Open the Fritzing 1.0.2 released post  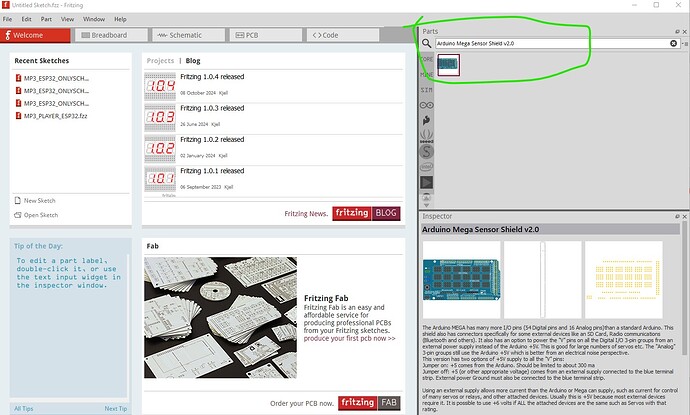pyautogui.click(x=212, y=139)
